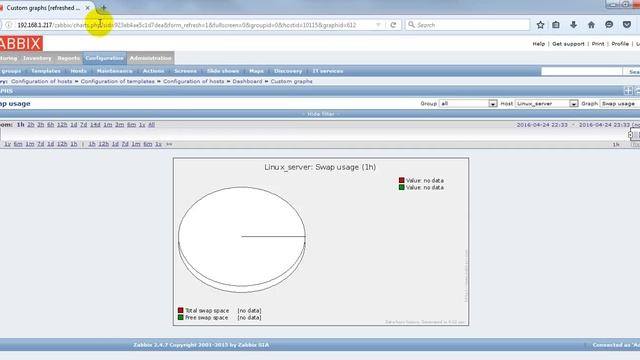
Task: Click the Zabbix logo
Action: [x=21, y=43]
